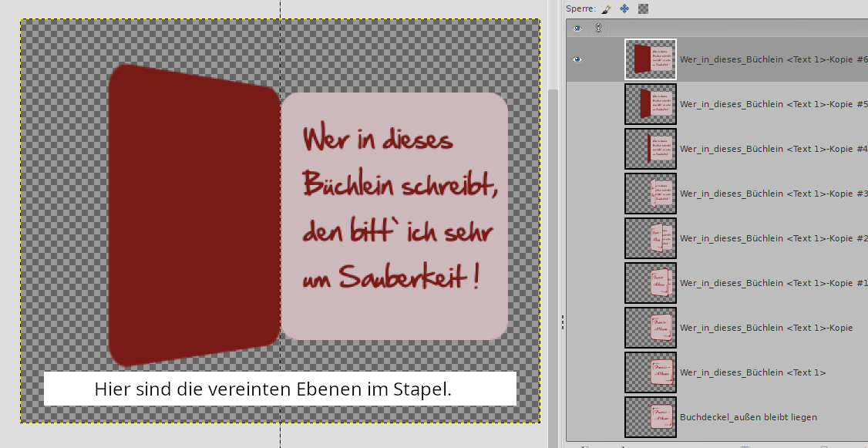
Task: Click the dock panel divider handle
Action: (562, 322)
